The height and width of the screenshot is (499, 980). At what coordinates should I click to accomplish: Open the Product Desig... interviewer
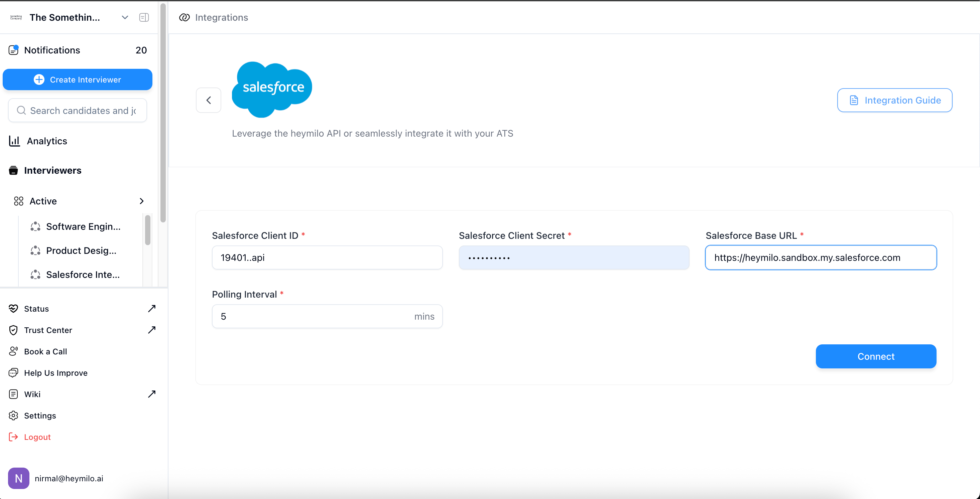(x=82, y=251)
